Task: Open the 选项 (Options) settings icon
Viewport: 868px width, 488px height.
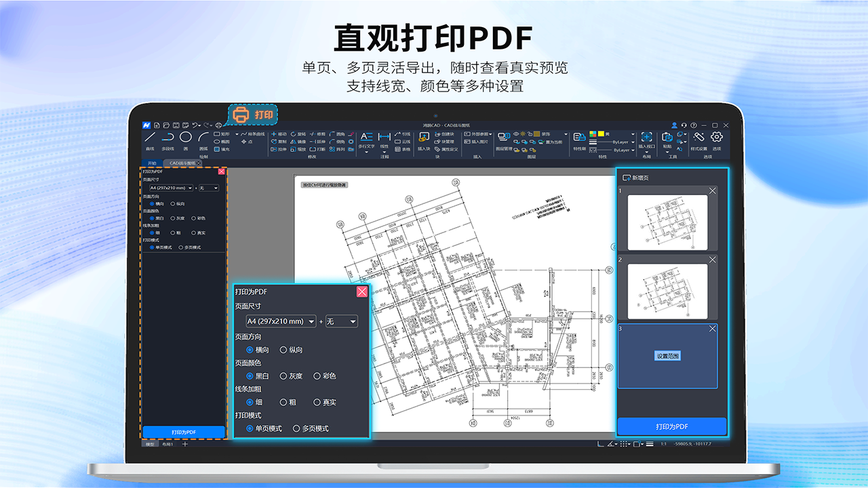Action: click(717, 138)
